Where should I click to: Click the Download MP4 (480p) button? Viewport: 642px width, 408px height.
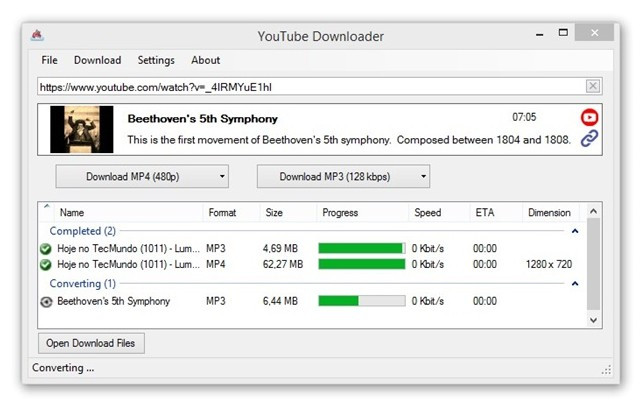click(133, 177)
